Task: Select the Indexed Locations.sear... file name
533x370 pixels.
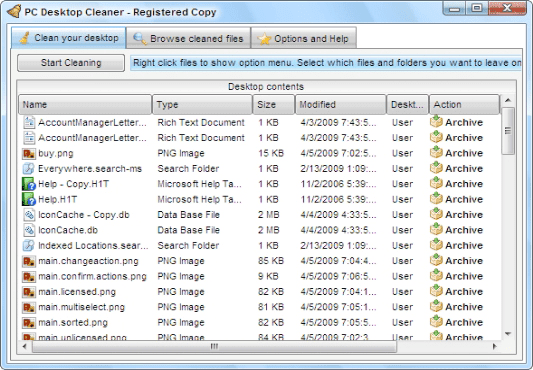Action: (x=93, y=246)
